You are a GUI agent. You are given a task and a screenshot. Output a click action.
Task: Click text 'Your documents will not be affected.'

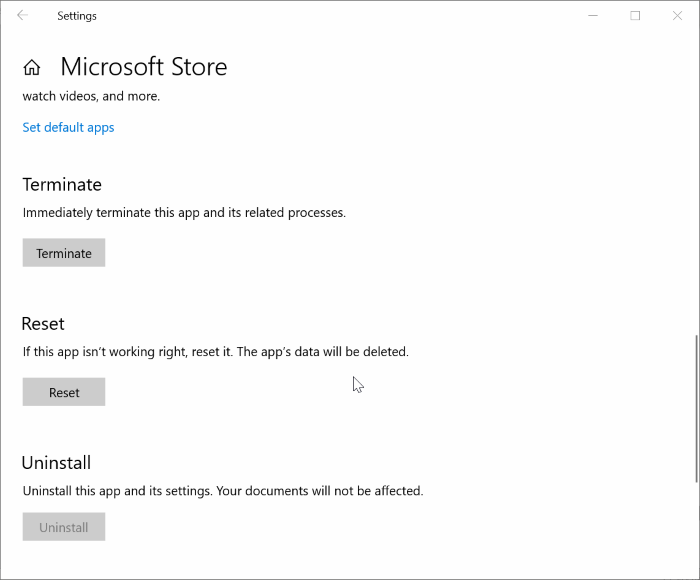tap(320, 491)
